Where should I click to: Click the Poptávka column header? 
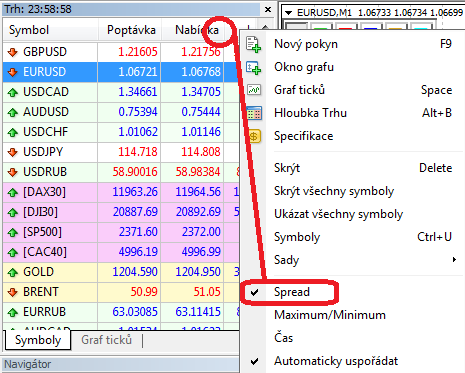[131, 30]
